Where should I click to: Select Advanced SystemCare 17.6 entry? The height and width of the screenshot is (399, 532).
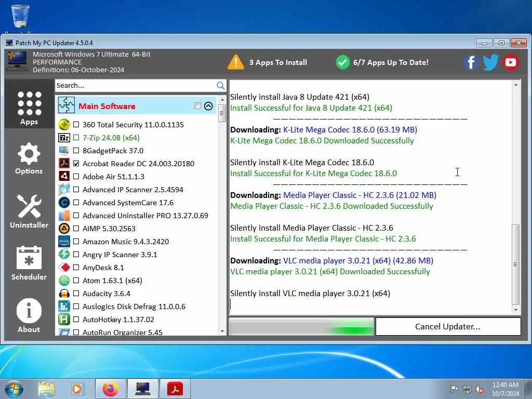[x=128, y=203]
